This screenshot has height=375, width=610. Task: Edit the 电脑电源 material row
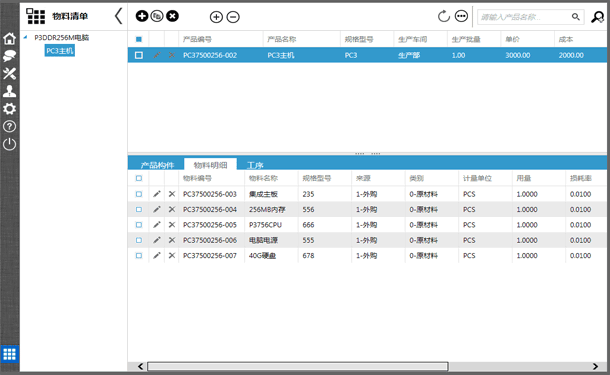pyautogui.click(x=157, y=240)
